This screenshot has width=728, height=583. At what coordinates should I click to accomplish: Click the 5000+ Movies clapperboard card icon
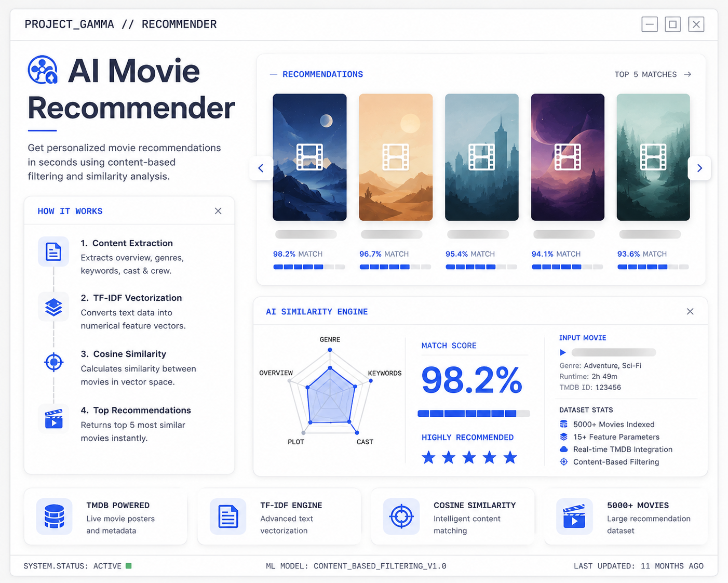tap(574, 516)
